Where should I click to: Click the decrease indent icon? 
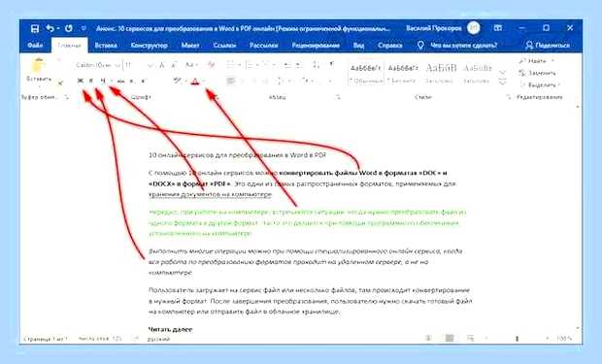(x=287, y=65)
